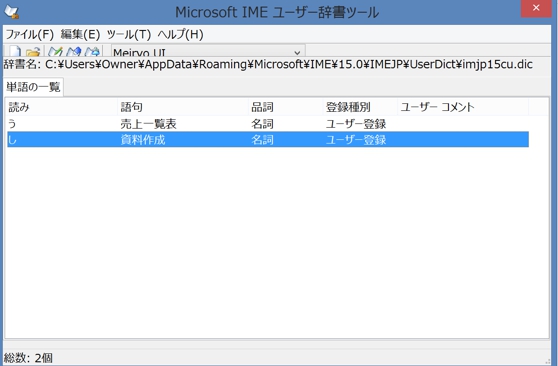Image resolution: width=558 pixels, height=366 pixels.
Task: Click the reading し cell
Action: click(x=12, y=140)
